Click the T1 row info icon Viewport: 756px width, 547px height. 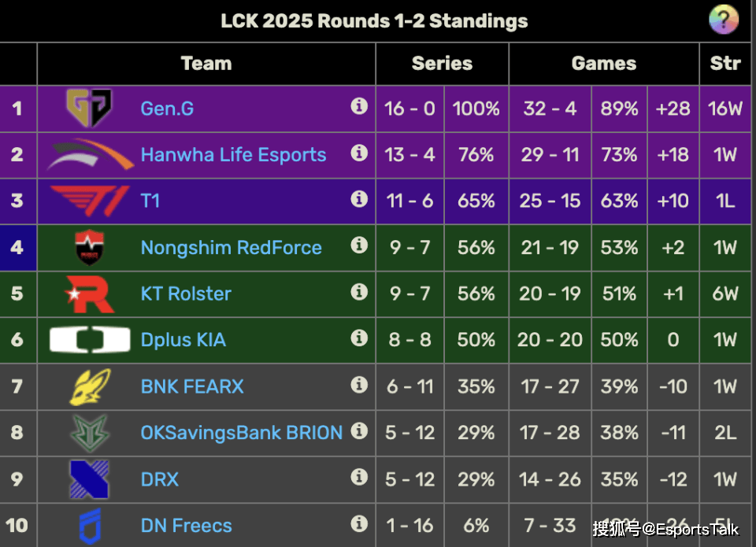tap(359, 198)
